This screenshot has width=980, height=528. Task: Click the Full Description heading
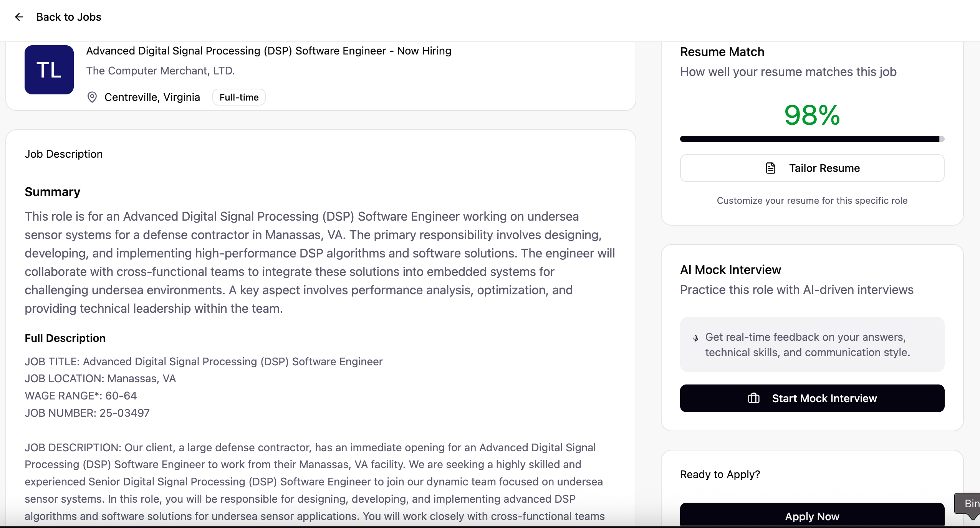coord(65,338)
